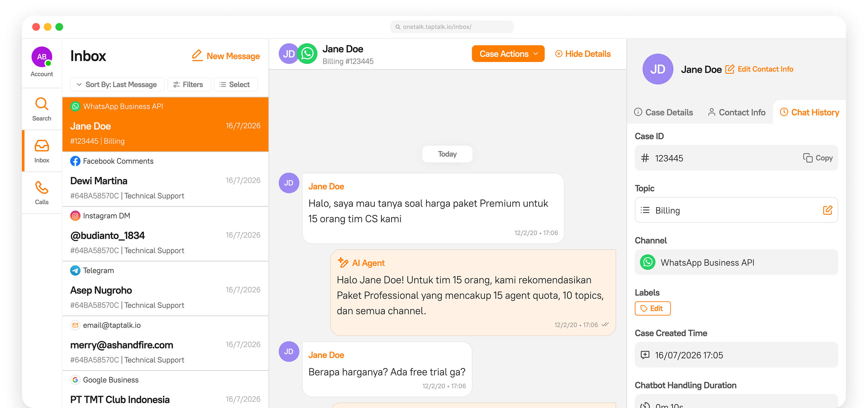
Task: Click the WhatsApp icon in Jane Doe list row
Action: tap(75, 107)
